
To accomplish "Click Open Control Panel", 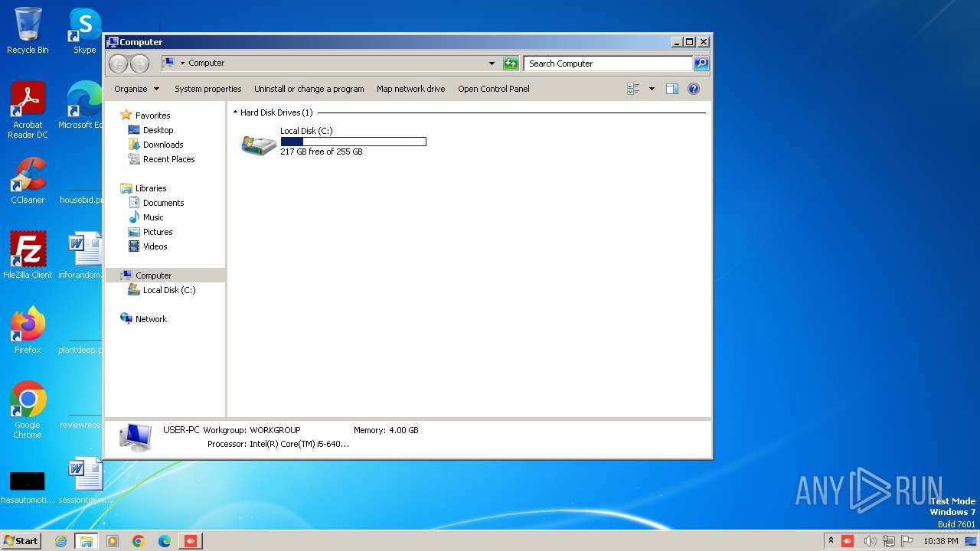I will tap(494, 89).
